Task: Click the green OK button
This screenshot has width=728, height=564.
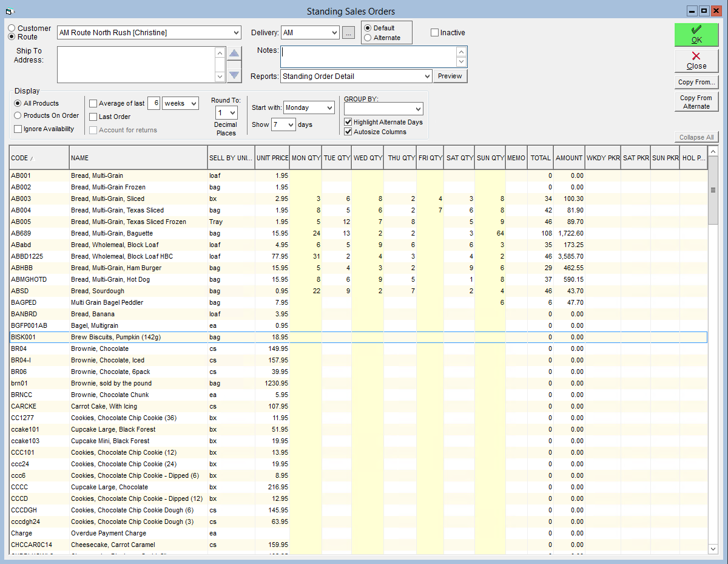Action: 696,35
